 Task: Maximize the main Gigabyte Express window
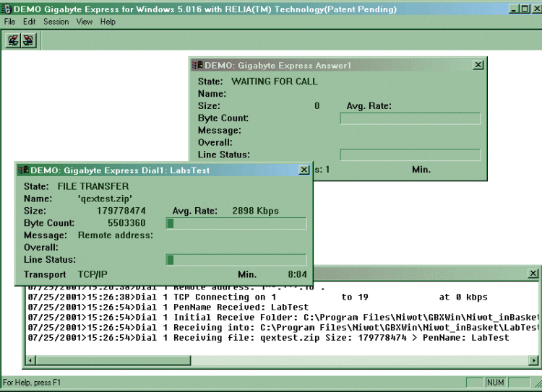click(525, 9)
